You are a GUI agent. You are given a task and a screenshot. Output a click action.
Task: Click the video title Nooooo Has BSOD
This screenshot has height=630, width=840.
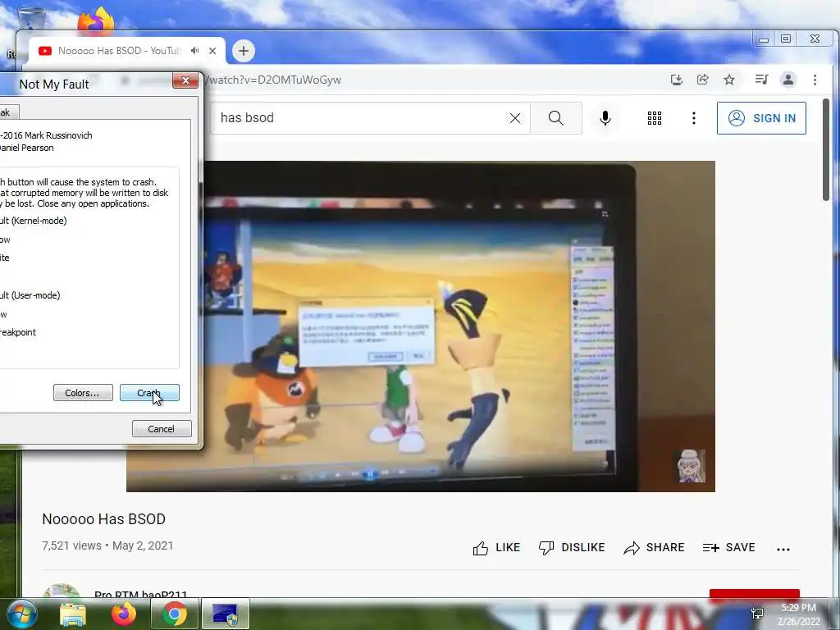(x=104, y=519)
